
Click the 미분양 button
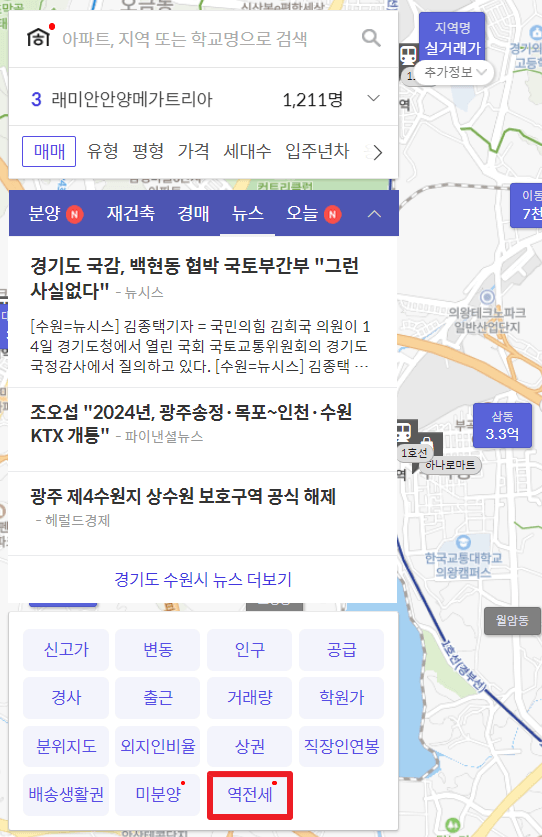[158, 794]
